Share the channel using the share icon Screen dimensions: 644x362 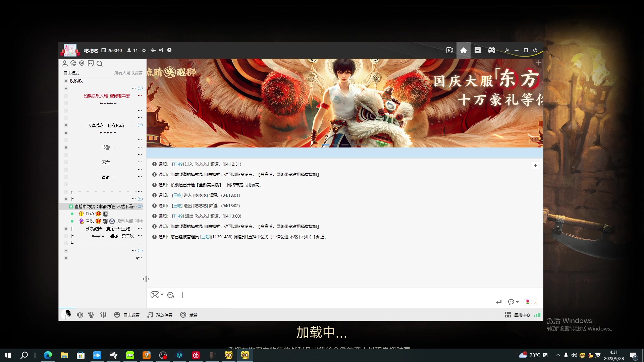pyautogui.click(x=161, y=50)
